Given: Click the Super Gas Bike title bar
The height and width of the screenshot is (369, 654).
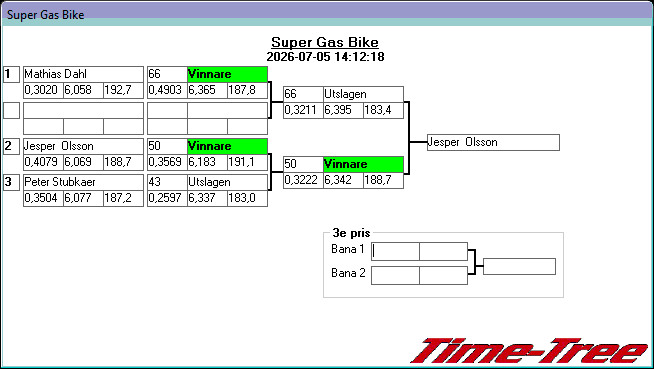Looking at the screenshot, I should 327,14.
